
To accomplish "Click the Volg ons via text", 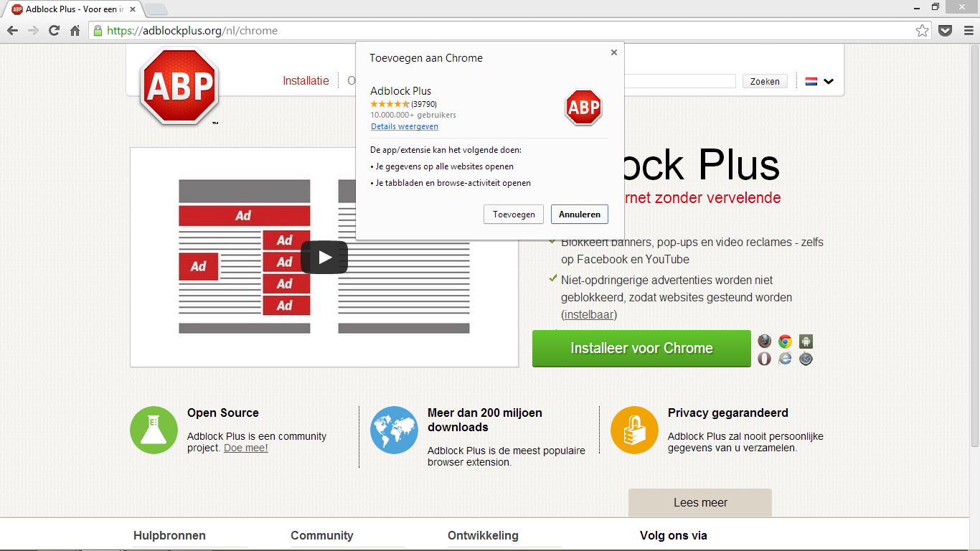I will pyautogui.click(x=674, y=535).
